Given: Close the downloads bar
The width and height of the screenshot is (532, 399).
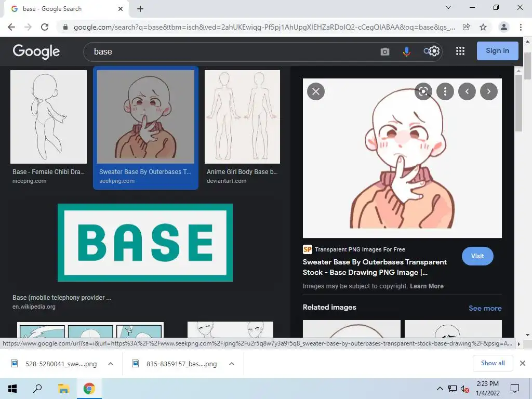Looking at the screenshot, I should 523,363.
